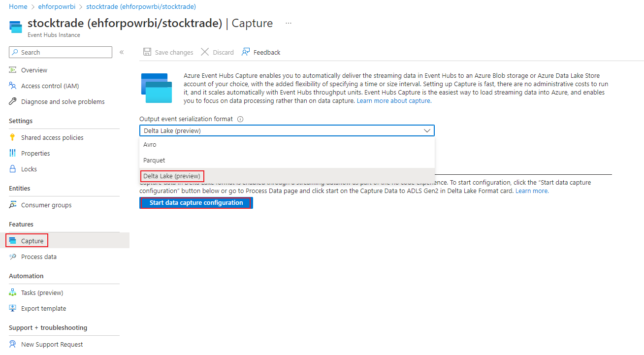Open the serialization format dropdown chevron
This screenshot has width=644, height=355.
click(427, 130)
